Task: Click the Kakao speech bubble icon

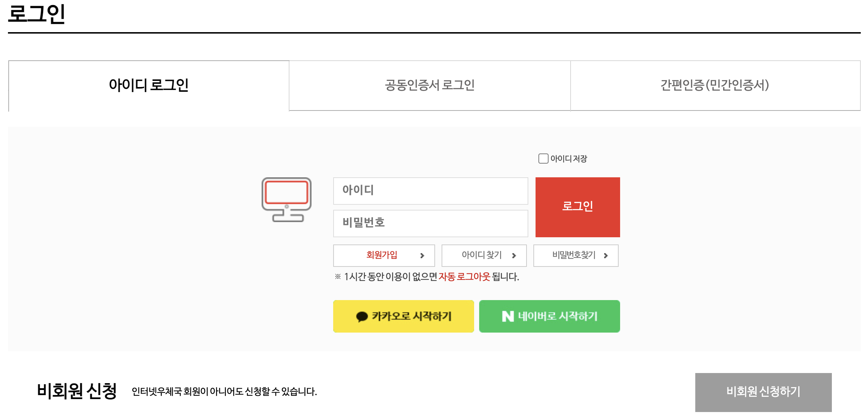Action: [362, 316]
